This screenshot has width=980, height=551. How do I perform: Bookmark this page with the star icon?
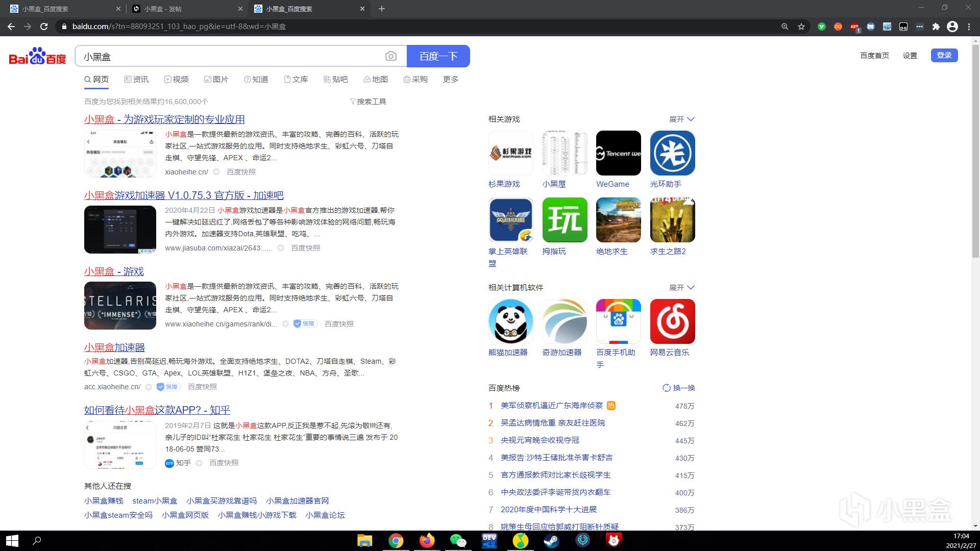[x=801, y=27]
